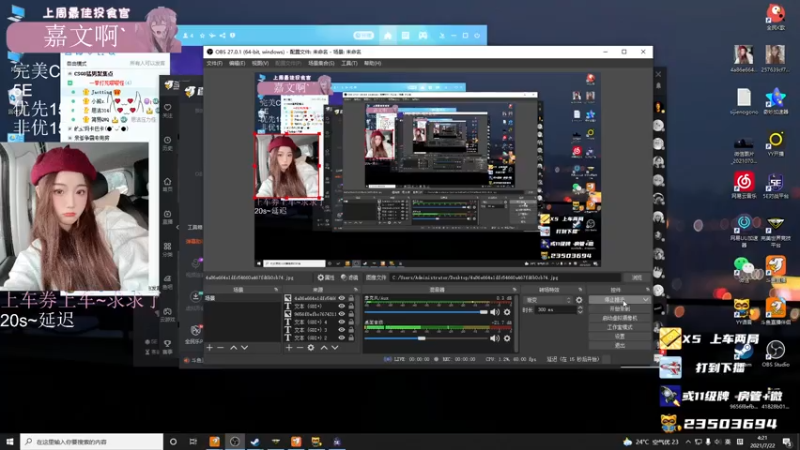Open the transition type dropdown

point(548,300)
